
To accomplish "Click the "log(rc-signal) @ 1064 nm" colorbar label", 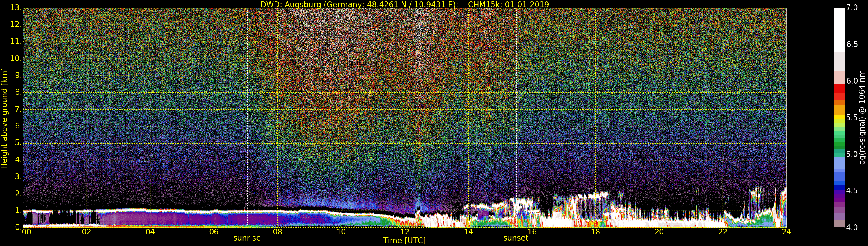I will 862,118.
